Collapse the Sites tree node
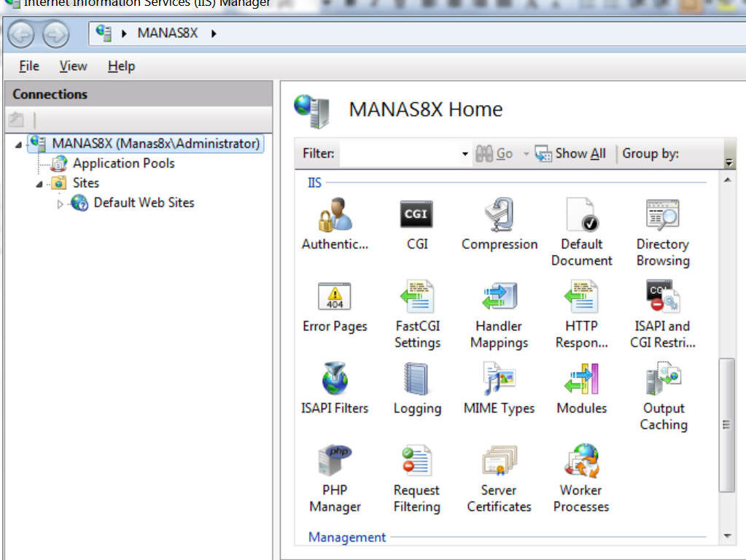Screen dimensions: 746x560 coord(39,184)
